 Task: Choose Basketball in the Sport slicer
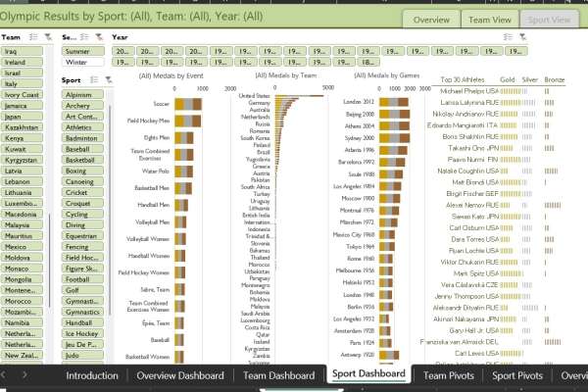point(82,160)
